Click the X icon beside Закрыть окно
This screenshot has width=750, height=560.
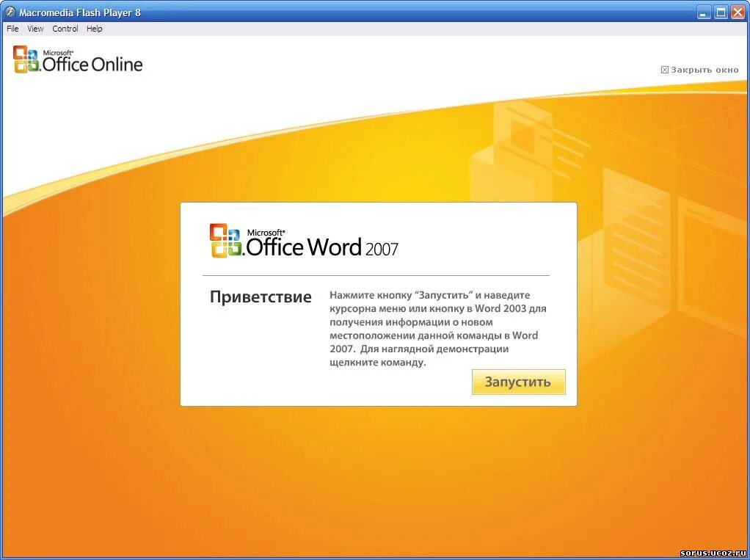(x=666, y=69)
